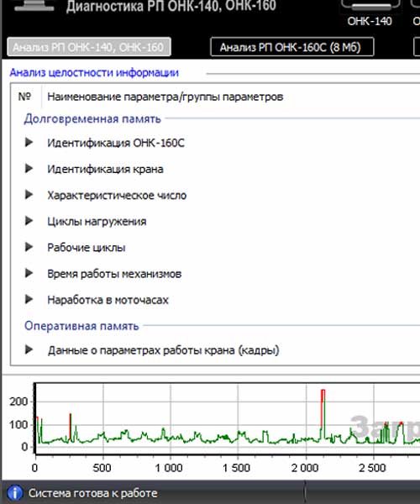Expand Идентификация крана group
This screenshot has width=420, height=504.
click(29, 169)
